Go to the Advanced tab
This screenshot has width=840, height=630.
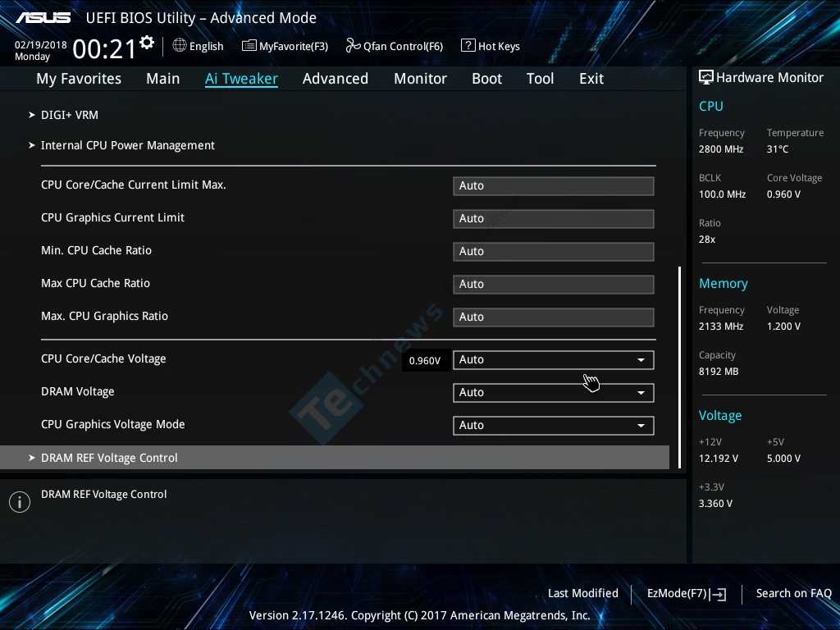[336, 79]
